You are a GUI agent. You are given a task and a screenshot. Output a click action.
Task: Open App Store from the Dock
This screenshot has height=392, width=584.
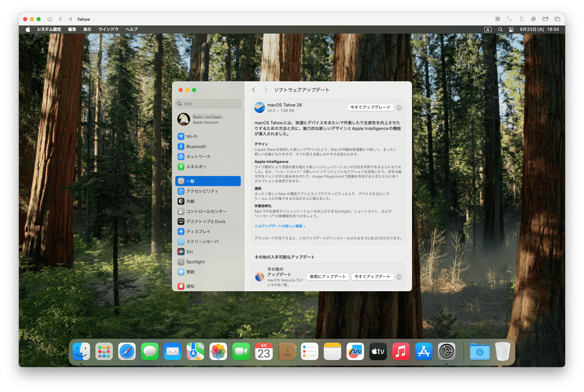pyautogui.click(x=424, y=351)
